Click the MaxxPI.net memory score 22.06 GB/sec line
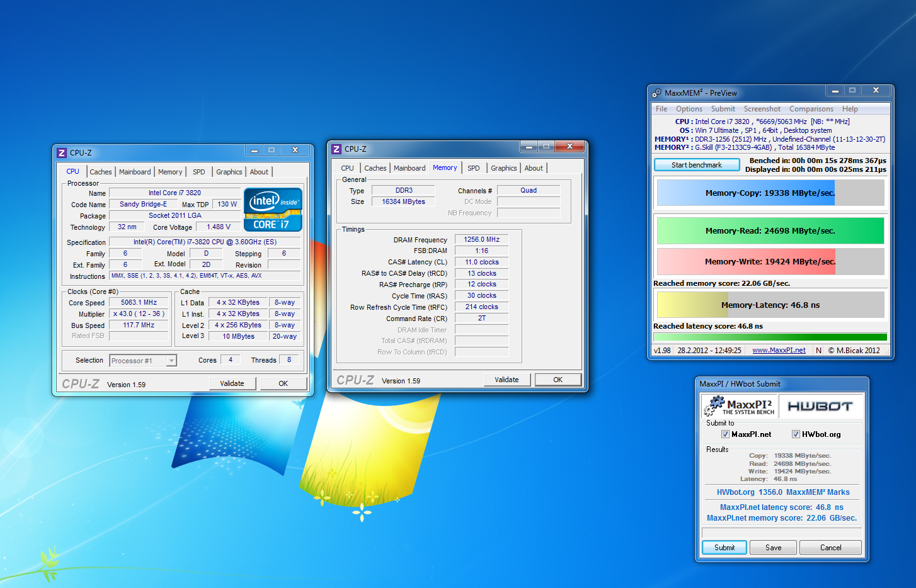The image size is (916, 588). [782, 518]
